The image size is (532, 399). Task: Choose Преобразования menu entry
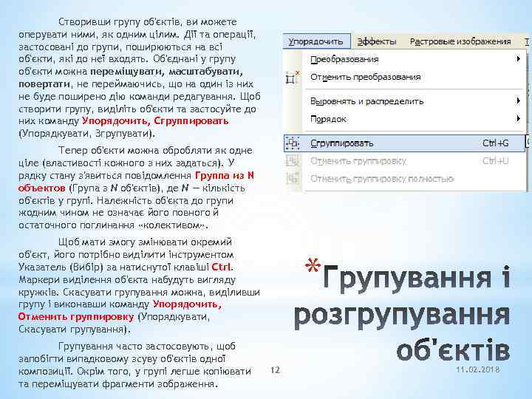click(x=344, y=59)
